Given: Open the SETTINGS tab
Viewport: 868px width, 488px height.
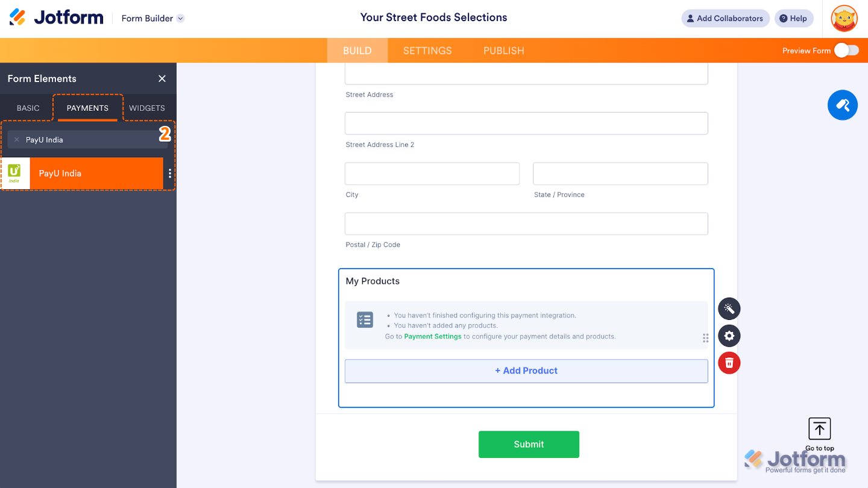Looking at the screenshot, I should tap(427, 51).
